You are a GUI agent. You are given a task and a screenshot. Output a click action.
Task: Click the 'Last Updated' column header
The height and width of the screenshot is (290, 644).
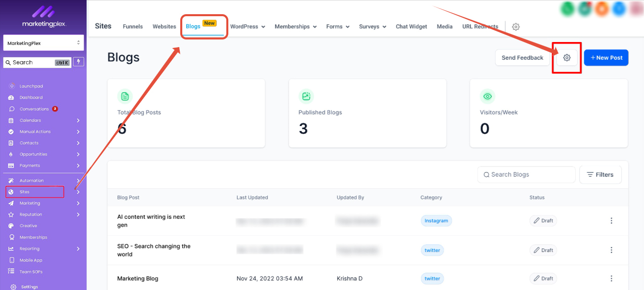coord(252,197)
